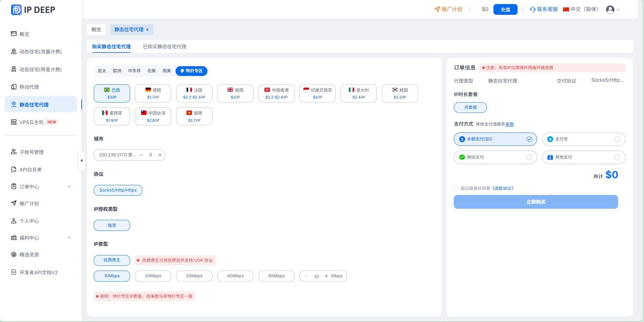This screenshot has height=322, width=644.
Task: Close the 静态住宅代理 tab with the x
Action: pyautogui.click(x=147, y=30)
